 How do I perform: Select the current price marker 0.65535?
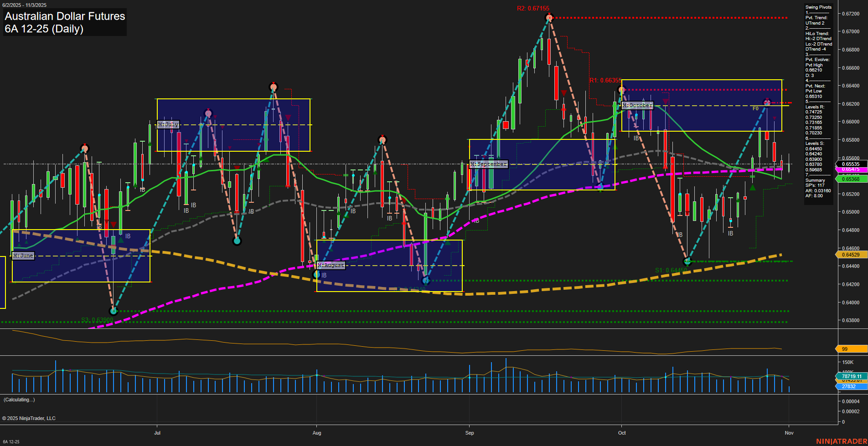coord(851,164)
